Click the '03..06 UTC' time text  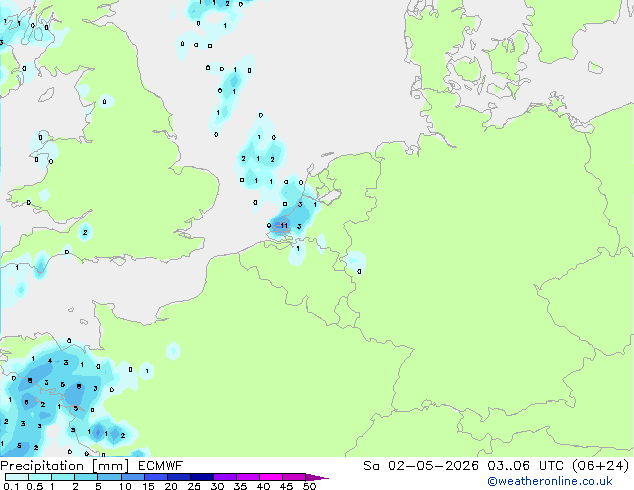[526, 466]
